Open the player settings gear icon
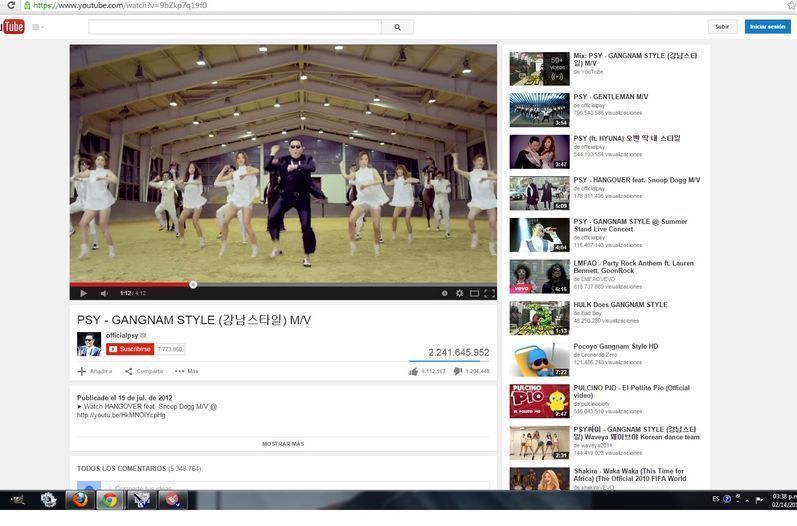This screenshot has height=526, width=797. [x=459, y=293]
